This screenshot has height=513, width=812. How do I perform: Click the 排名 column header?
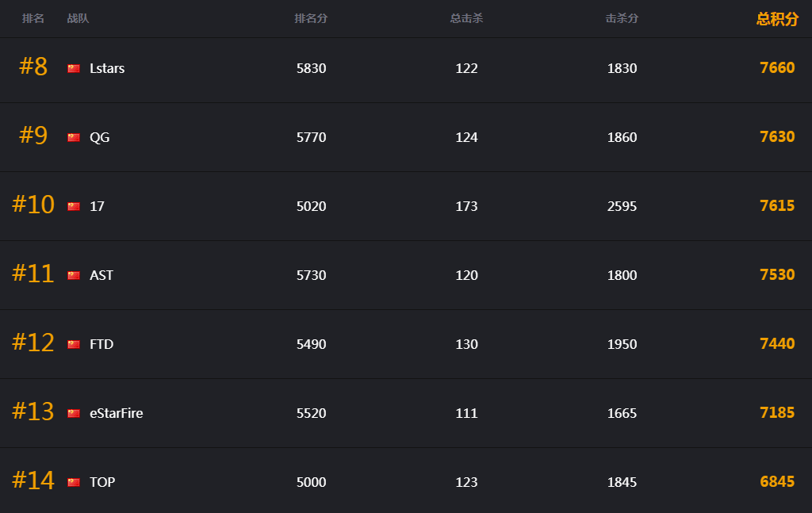[33, 18]
